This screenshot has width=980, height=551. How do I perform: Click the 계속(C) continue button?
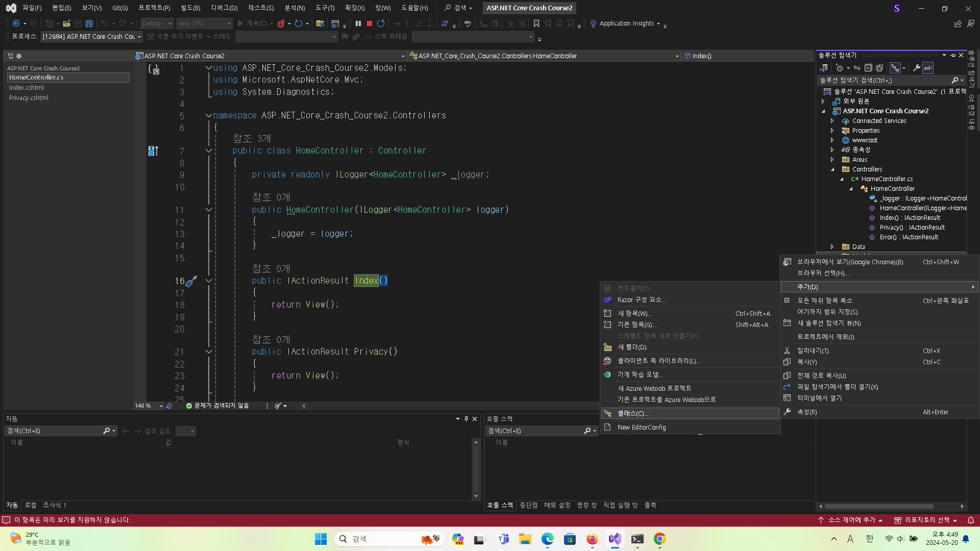[x=254, y=23]
